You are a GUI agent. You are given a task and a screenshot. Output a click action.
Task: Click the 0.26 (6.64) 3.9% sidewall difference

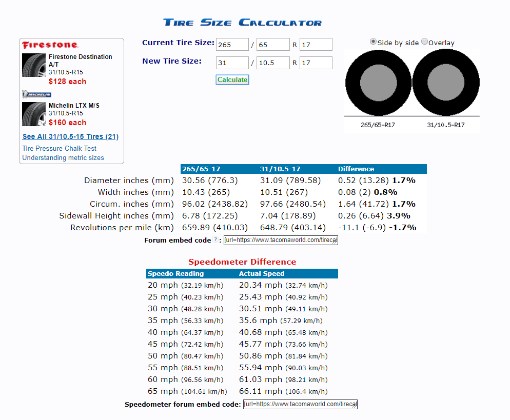[374, 216]
